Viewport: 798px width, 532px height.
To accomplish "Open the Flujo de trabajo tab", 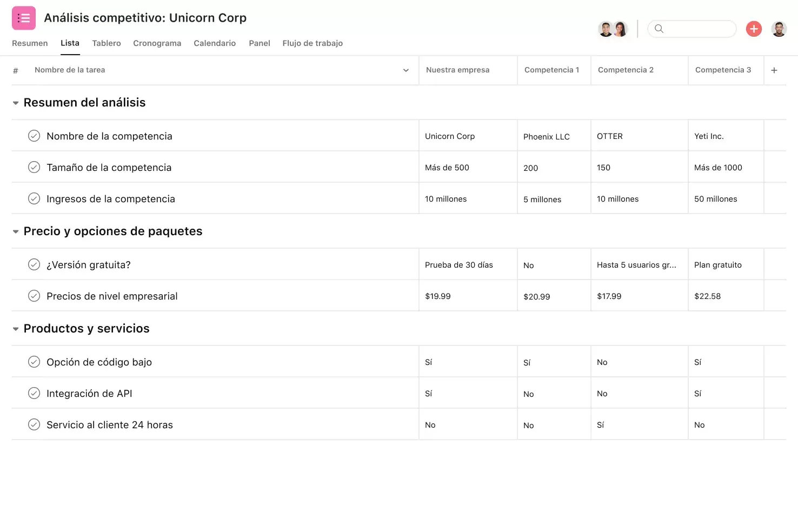I will click(x=312, y=43).
